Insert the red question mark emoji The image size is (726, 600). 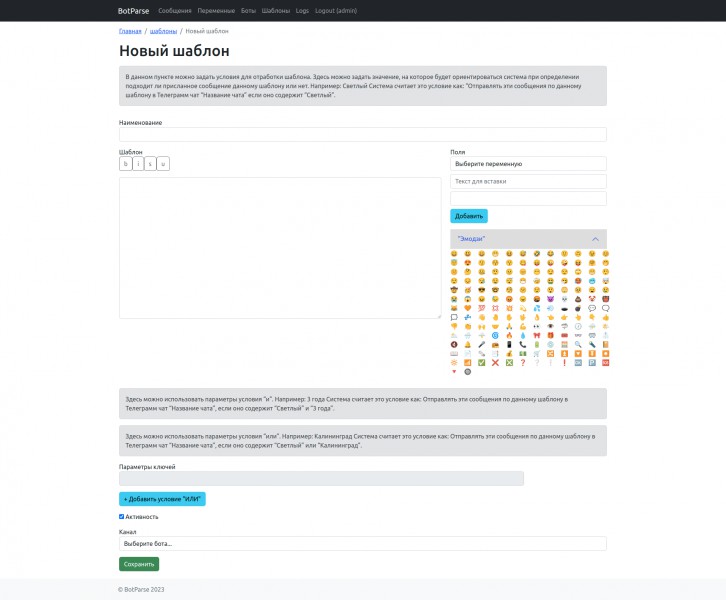pos(523,362)
